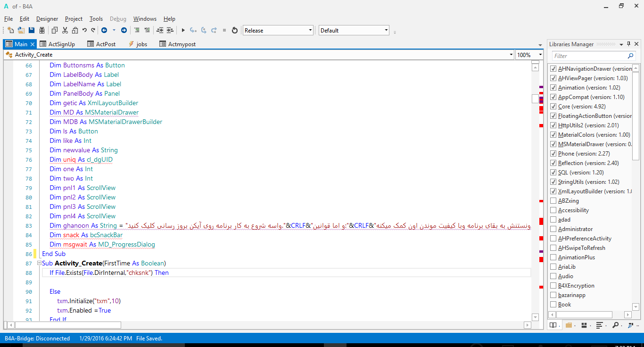The width and height of the screenshot is (644, 347).
Task: Check the B4XEncryption library
Action: 553,286
